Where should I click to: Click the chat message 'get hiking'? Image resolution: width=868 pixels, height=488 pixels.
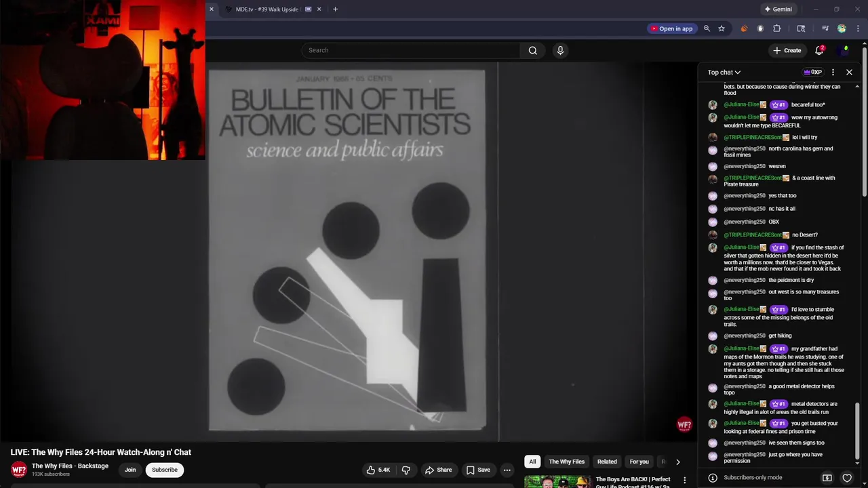coord(780,336)
